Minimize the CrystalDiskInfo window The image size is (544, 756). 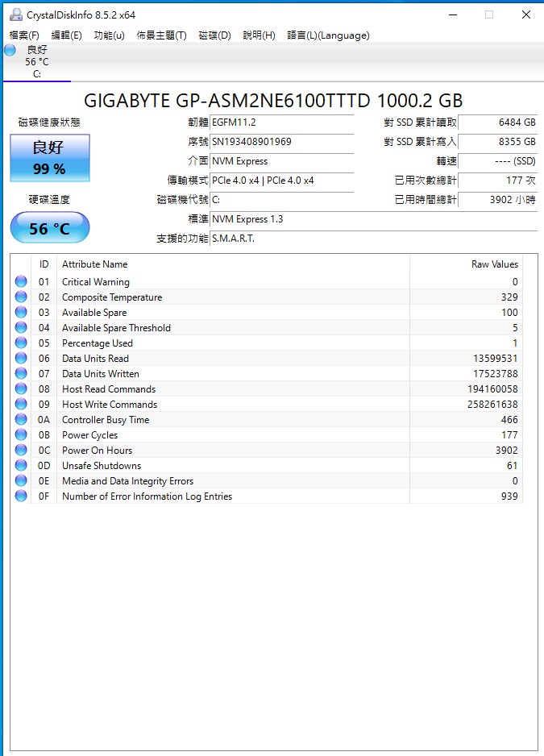click(453, 15)
